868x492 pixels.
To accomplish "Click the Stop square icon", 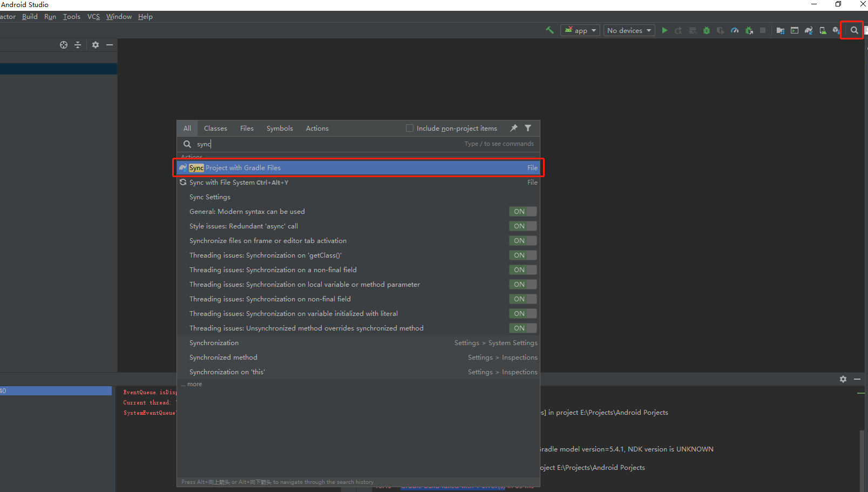I will (x=763, y=30).
